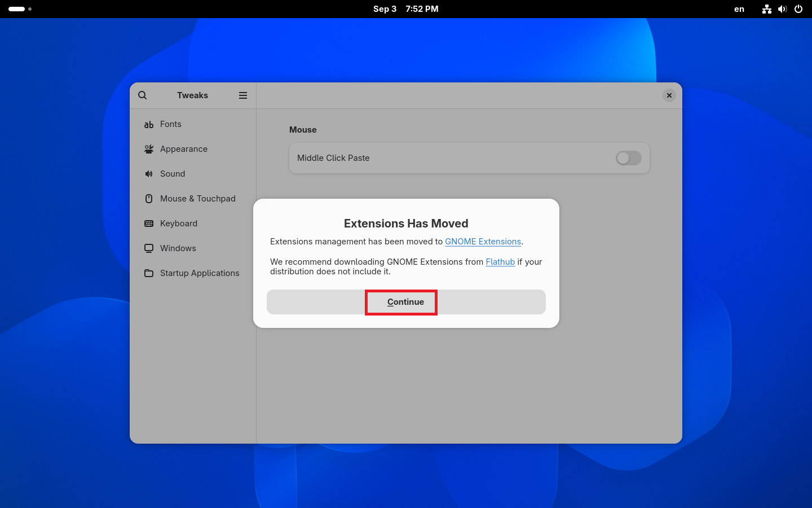Screen dimensions: 812x508
Task: Open Startup Applications in the sidebar
Action: tap(193, 273)
